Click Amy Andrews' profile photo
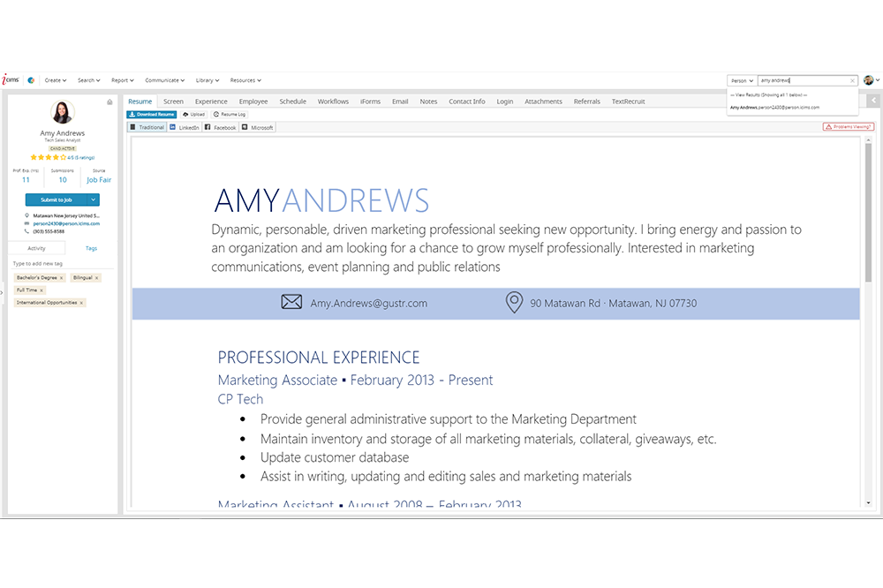The image size is (883, 588). click(x=63, y=113)
